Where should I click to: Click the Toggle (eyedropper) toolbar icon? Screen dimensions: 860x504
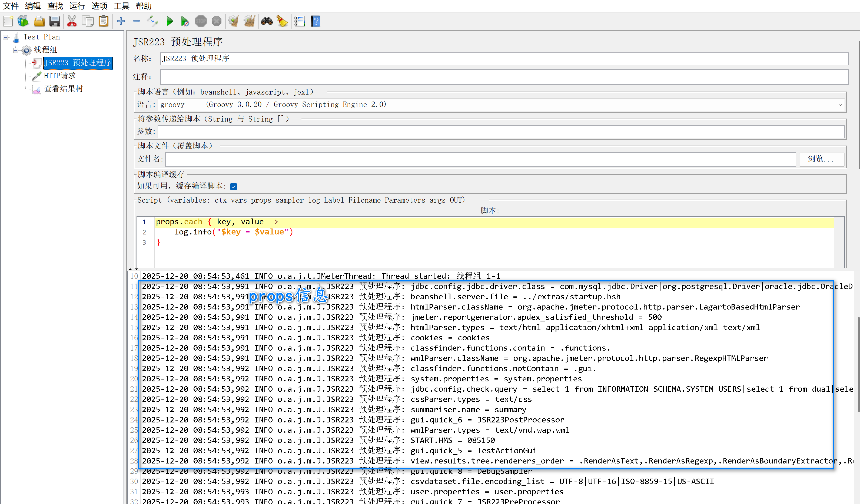[x=152, y=21]
